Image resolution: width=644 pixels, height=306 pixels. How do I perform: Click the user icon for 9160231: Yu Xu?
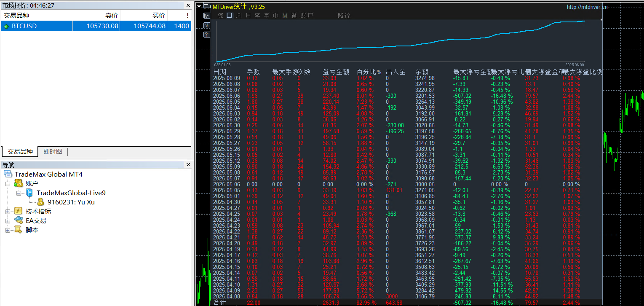[40, 202]
